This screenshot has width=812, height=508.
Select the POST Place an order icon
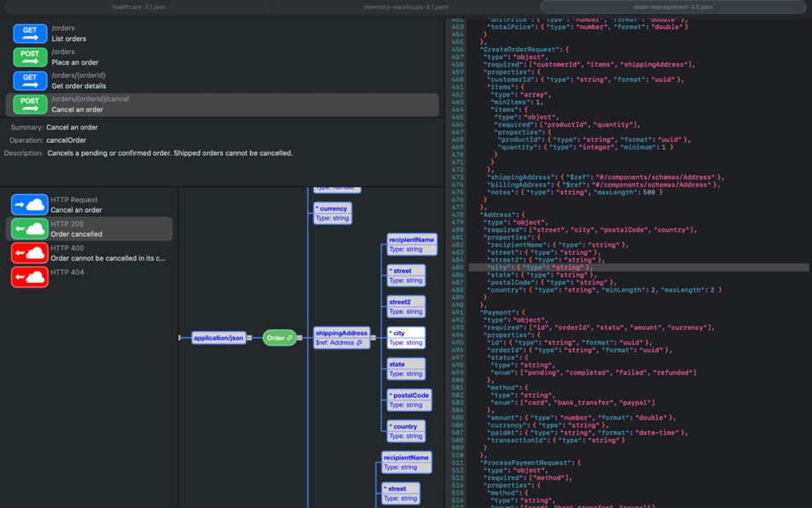30,57
